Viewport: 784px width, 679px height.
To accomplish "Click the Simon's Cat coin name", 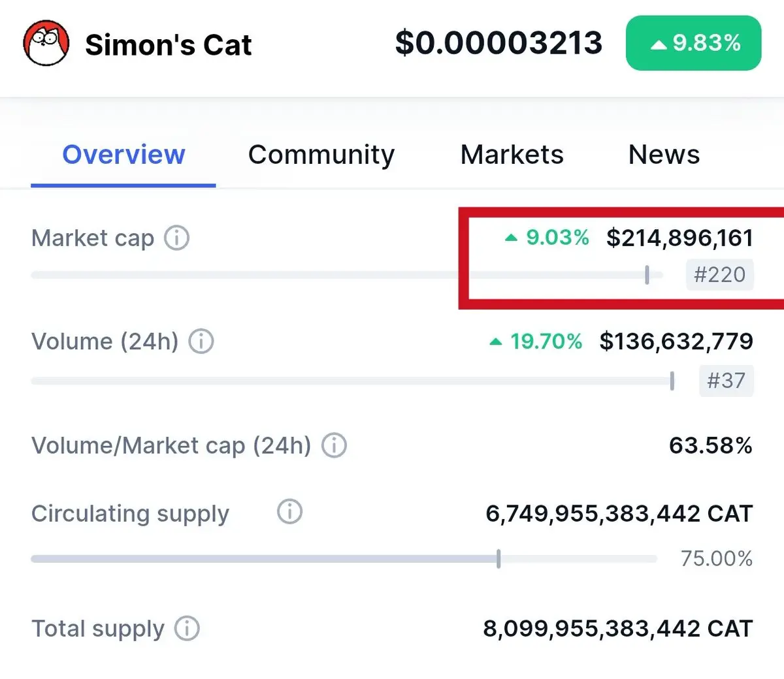I will 169,45.
